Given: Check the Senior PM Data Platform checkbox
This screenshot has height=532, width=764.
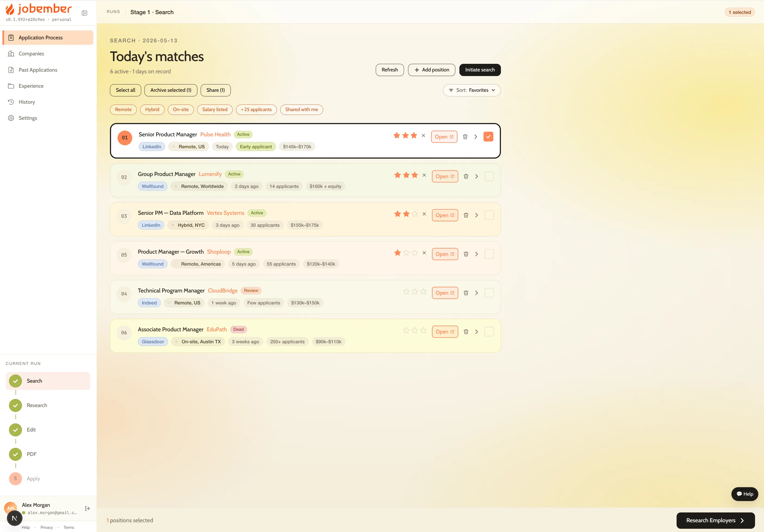Looking at the screenshot, I should [489, 215].
